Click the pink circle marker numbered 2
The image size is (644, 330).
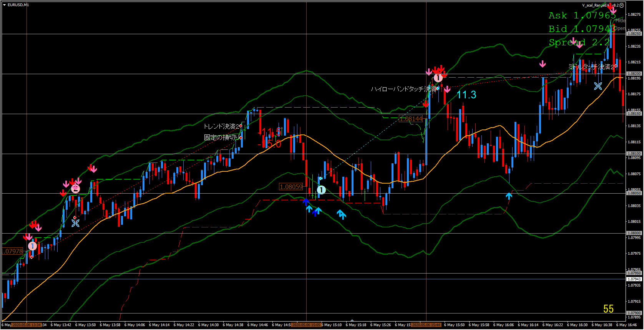(x=76, y=189)
